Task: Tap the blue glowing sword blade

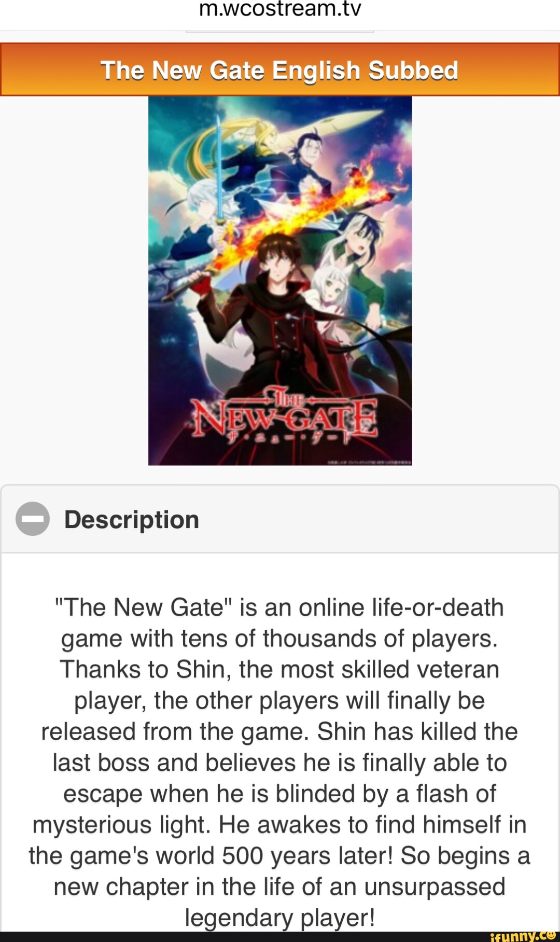Action: pyautogui.click(x=220, y=166)
